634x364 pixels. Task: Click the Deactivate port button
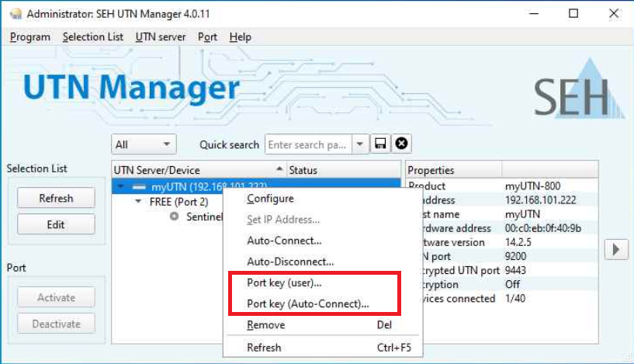coord(56,324)
